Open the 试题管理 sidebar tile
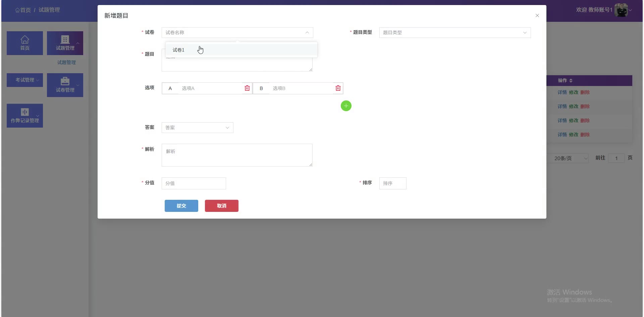 (65, 43)
